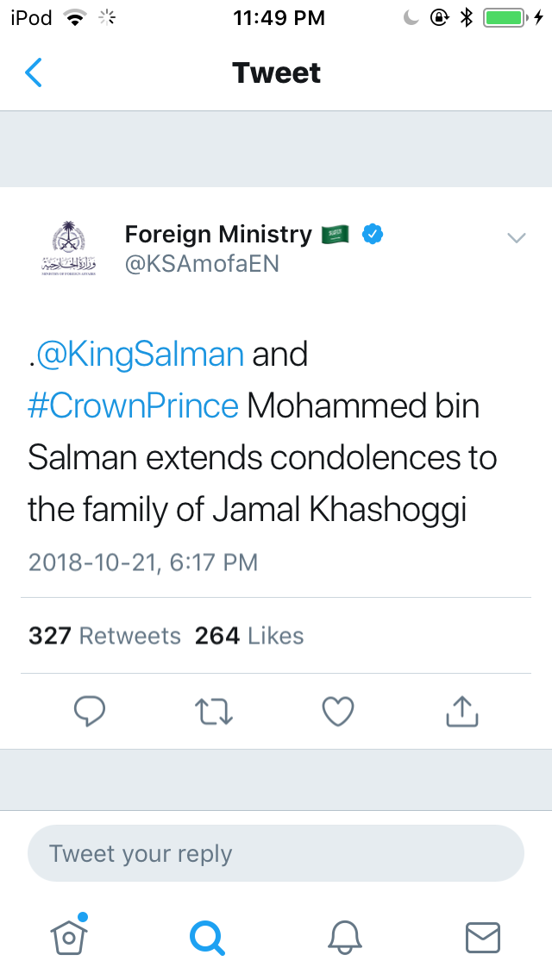552x980 pixels.
Task: View the 264 Likes list
Action: (x=249, y=636)
